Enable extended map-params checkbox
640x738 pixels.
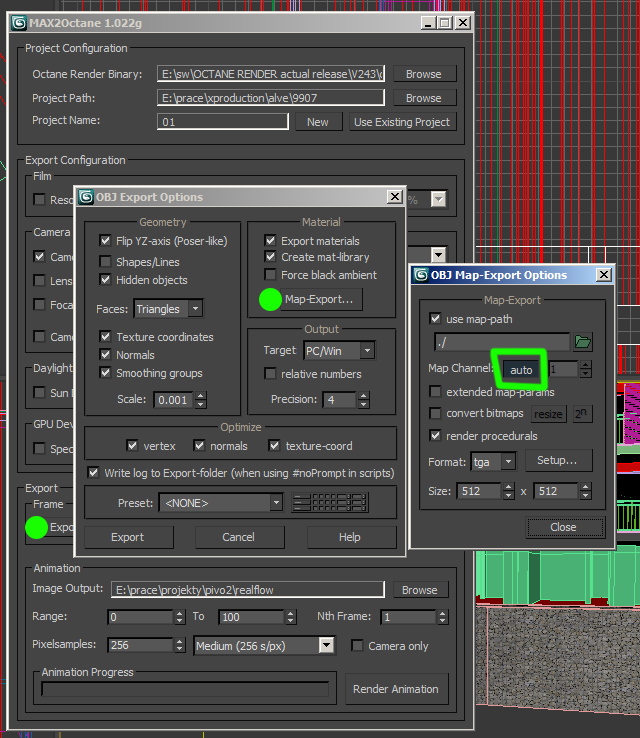[x=435, y=392]
